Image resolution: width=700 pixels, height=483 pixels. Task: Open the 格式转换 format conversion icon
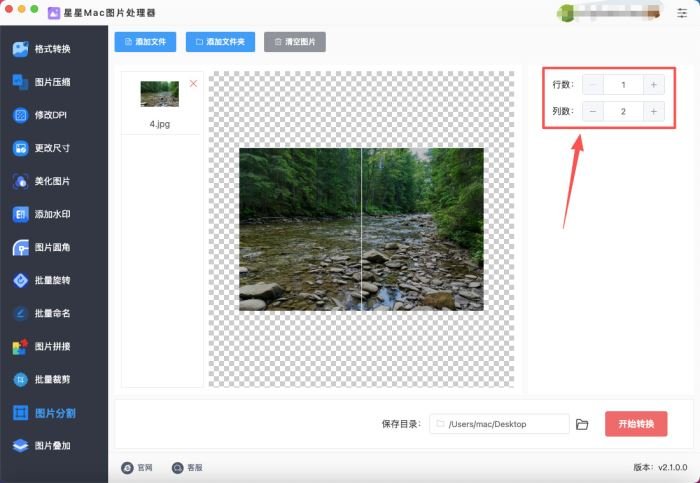21,49
